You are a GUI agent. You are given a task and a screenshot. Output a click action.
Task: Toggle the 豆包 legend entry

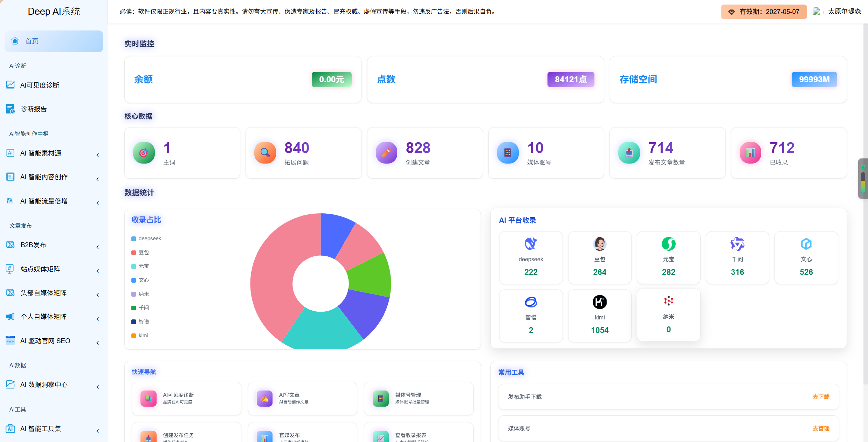(x=140, y=252)
